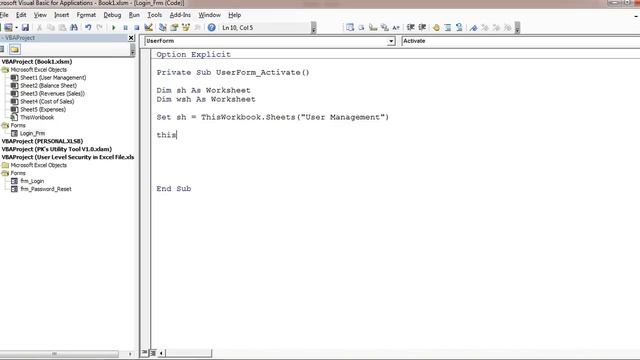Collapse Book1 Forms folder
This screenshot has width=640, height=360.
click(5, 125)
